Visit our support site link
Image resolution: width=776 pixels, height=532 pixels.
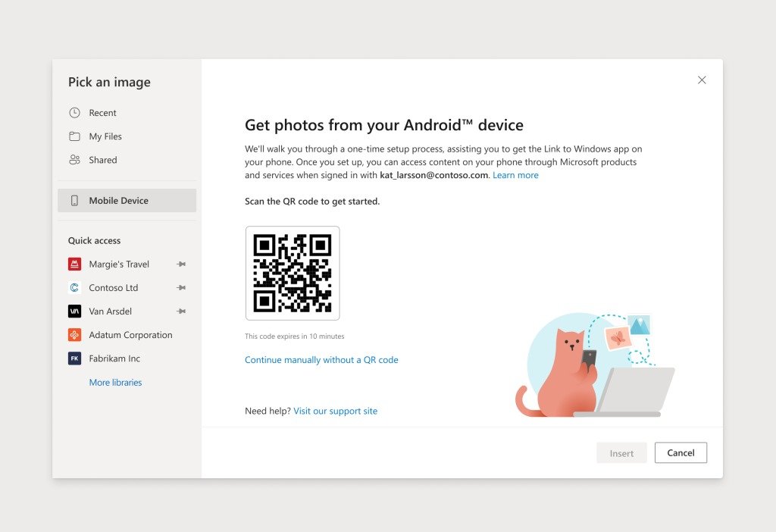click(x=335, y=411)
